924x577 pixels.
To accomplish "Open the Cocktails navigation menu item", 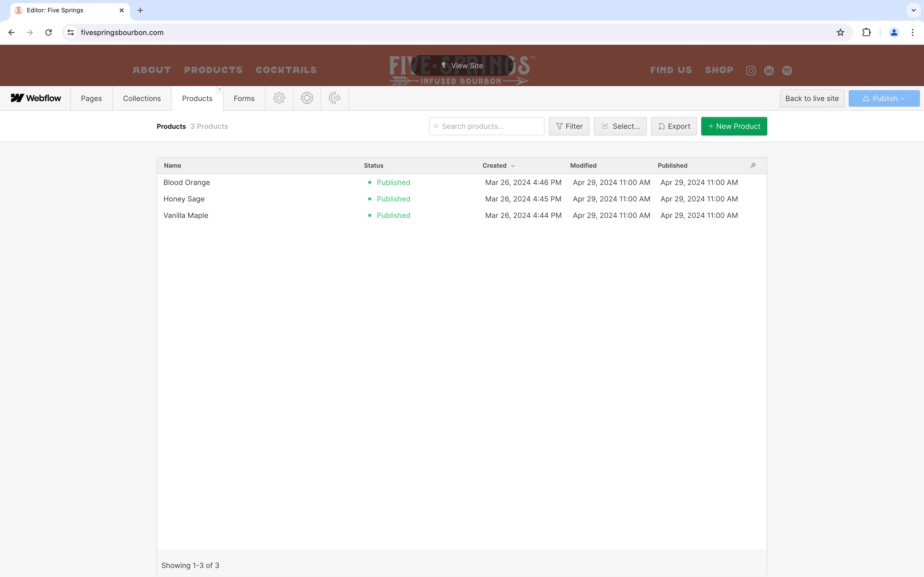I will [286, 70].
